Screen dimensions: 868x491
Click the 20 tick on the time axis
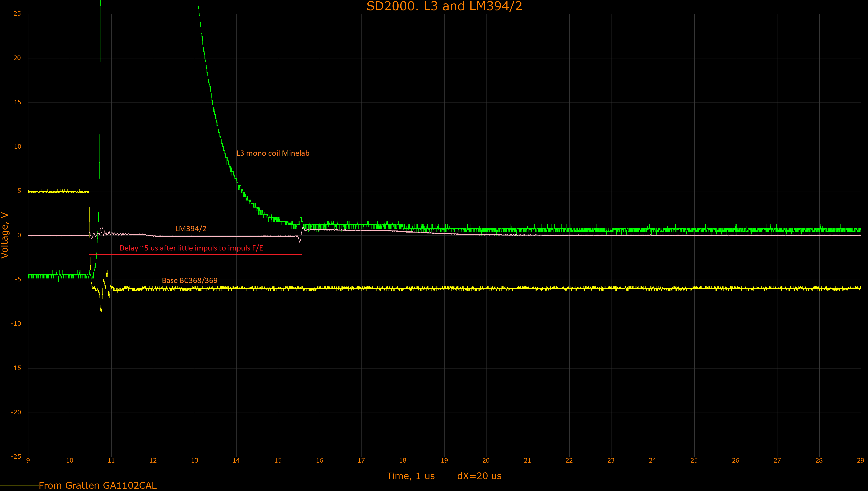(x=486, y=461)
